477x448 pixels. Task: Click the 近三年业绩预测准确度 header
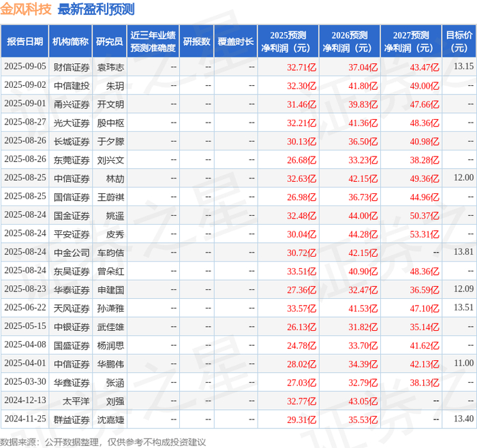click(x=153, y=42)
